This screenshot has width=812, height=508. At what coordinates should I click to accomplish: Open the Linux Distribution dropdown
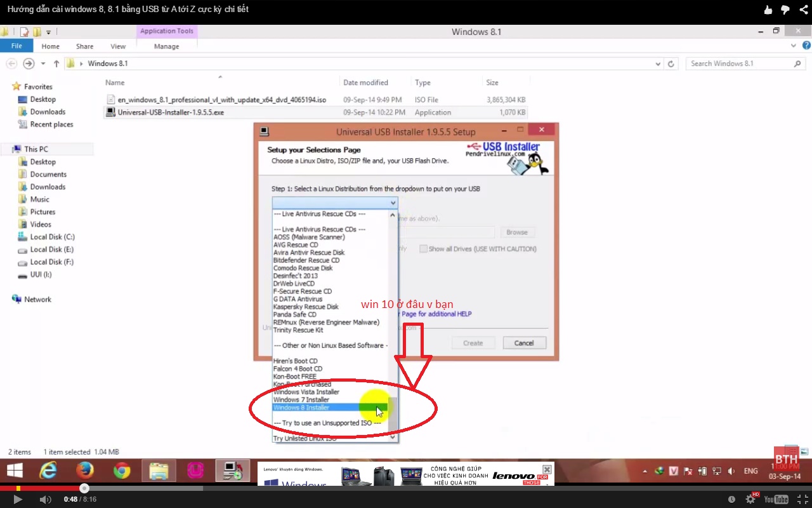(335, 203)
